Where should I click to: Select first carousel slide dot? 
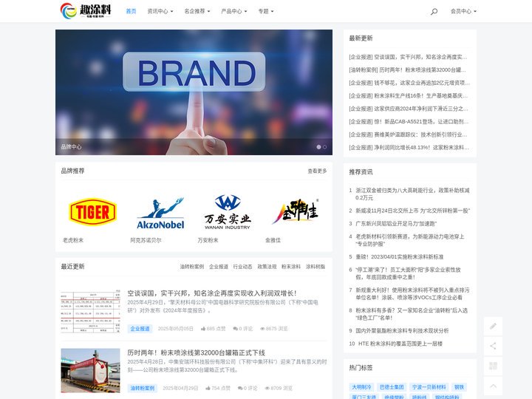(318, 147)
